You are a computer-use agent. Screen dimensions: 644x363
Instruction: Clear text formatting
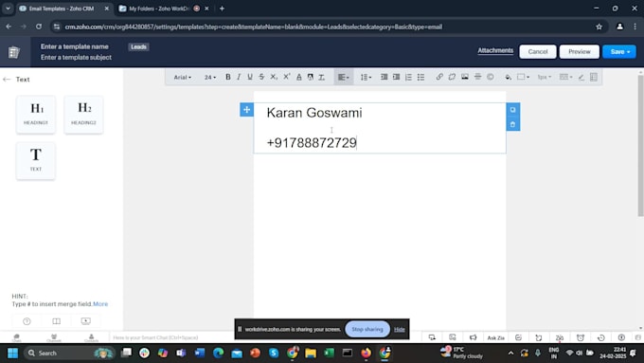322,77
